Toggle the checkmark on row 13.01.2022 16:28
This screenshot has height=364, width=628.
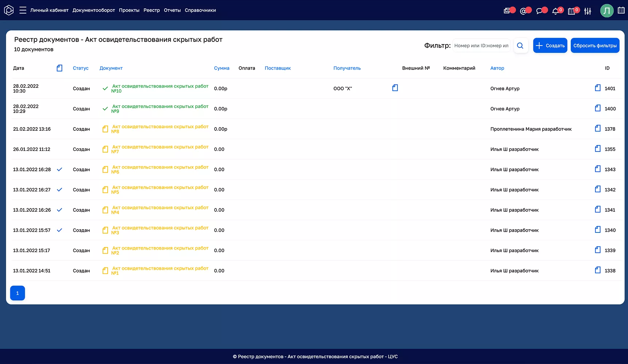click(59, 169)
